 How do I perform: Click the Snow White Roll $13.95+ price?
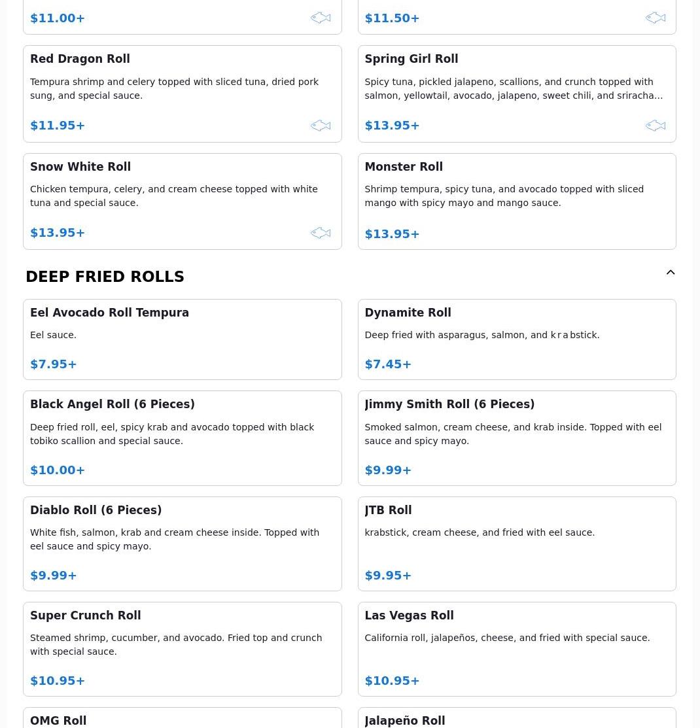[58, 233]
